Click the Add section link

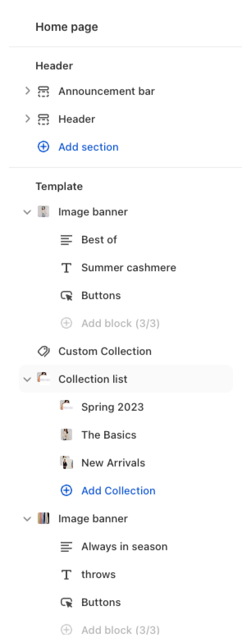pyautogui.click(x=88, y=147)
